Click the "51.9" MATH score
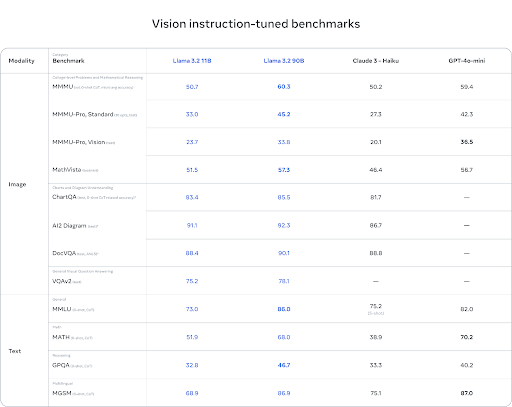Viewport: 512px width, 407px height. (192, 337)
